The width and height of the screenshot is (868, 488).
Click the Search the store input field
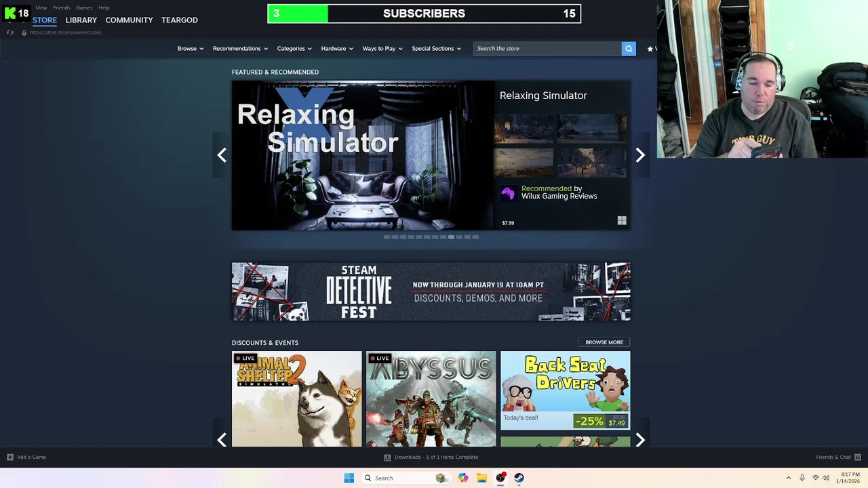547,48
